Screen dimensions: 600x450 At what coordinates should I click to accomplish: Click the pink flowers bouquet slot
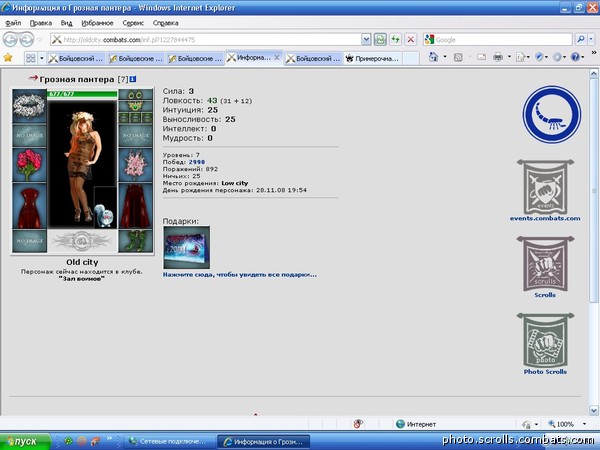click(x=135, y=165)
